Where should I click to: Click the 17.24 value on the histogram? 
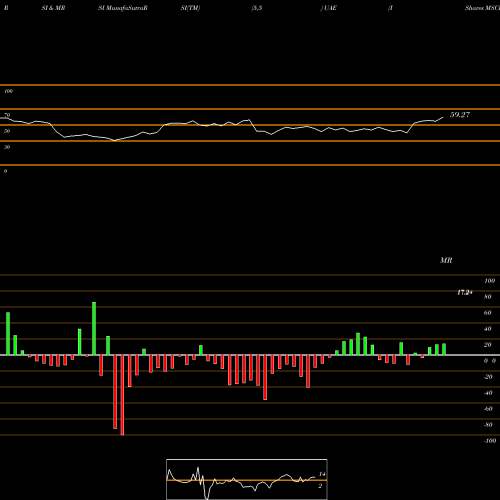click(465, 293)
